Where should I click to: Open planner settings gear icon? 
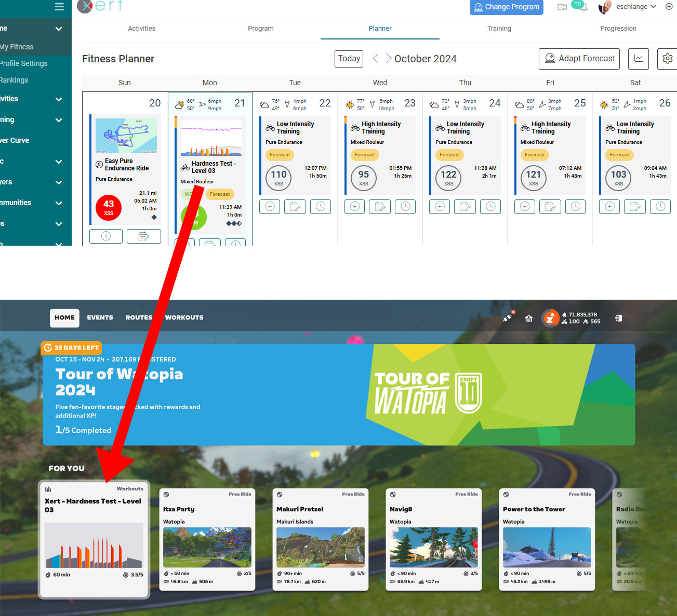(668, 59)
